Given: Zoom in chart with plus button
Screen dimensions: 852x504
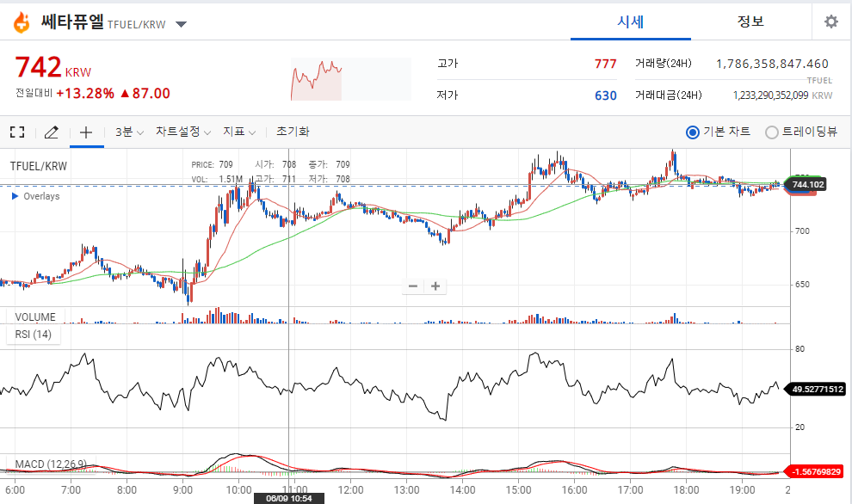Looking at the screenshot, I should [435, 286].
